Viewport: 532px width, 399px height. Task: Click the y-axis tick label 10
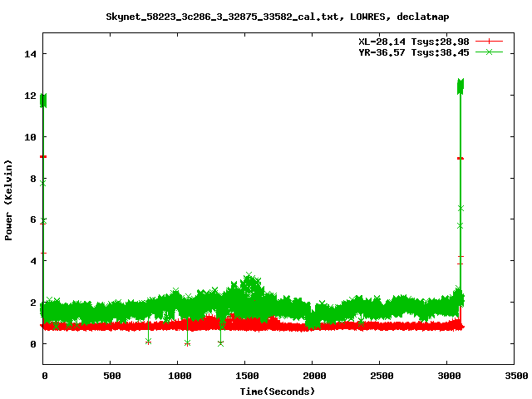tap(30, 137)
